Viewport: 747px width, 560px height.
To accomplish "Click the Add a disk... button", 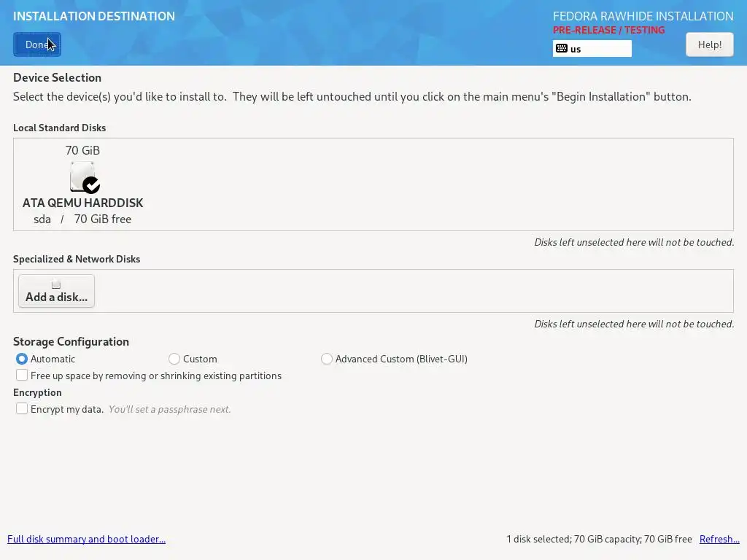I will [x=56, y=291].
